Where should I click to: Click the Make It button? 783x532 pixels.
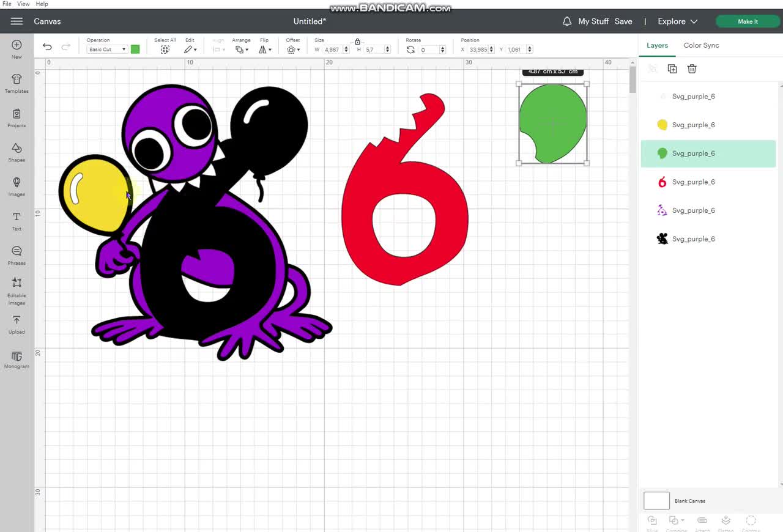coord(748,21)
